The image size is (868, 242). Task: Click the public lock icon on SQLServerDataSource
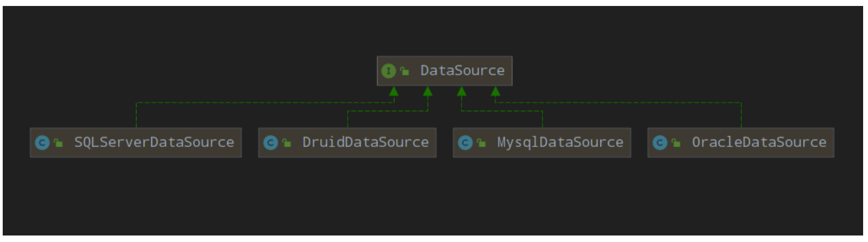pos(59,143)
